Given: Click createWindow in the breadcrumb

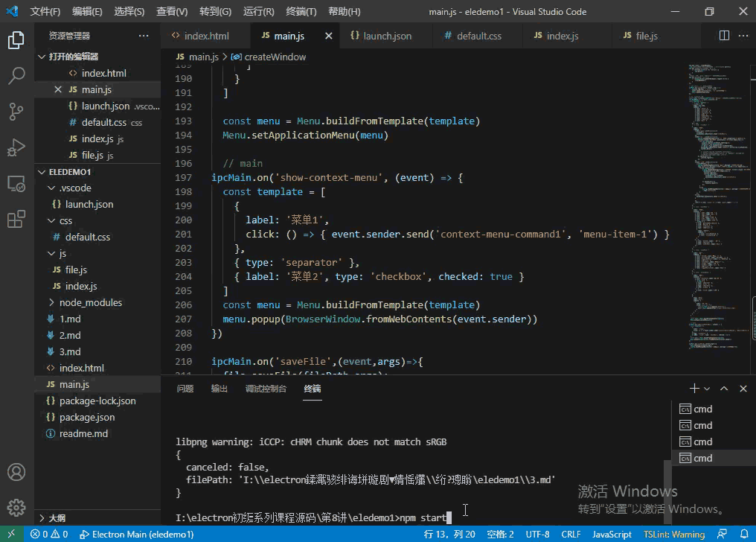Looking at the screenshot, I should pyautogui.click(x=275, y=57).
